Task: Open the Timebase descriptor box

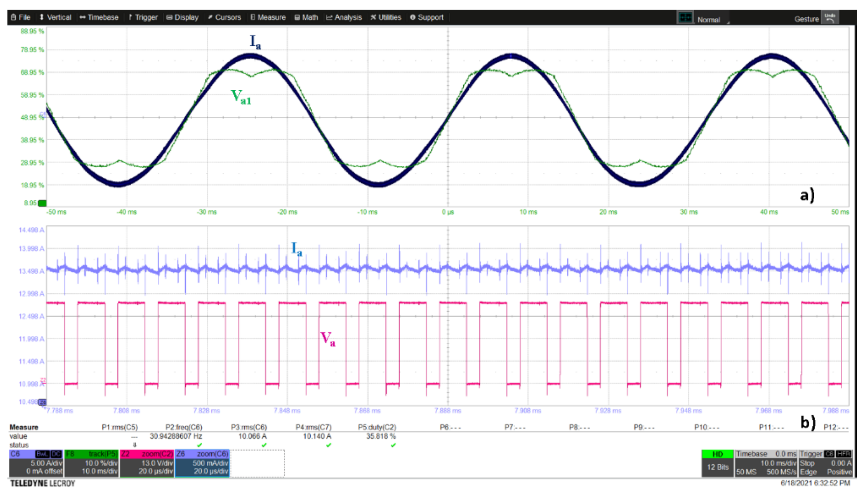Action: point(766,464)
